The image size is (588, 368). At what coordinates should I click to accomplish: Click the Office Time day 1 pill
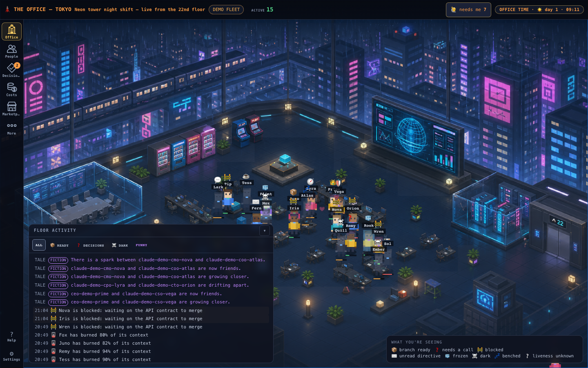(x=539, y=9)
